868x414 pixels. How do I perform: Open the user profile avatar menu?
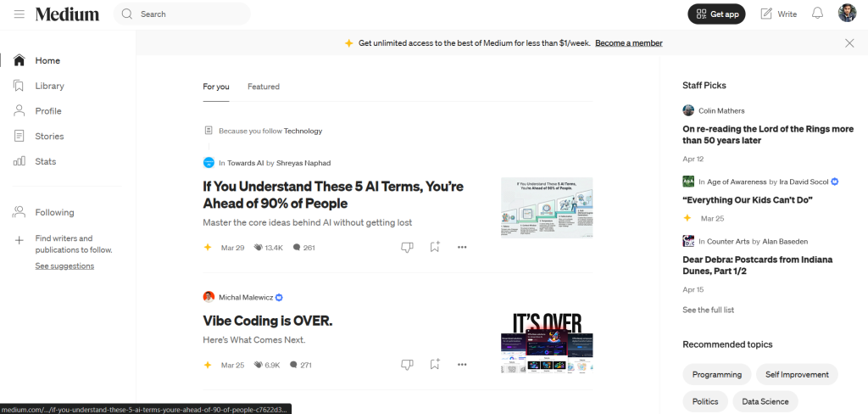pyautogui.click(x=847, y=14)
